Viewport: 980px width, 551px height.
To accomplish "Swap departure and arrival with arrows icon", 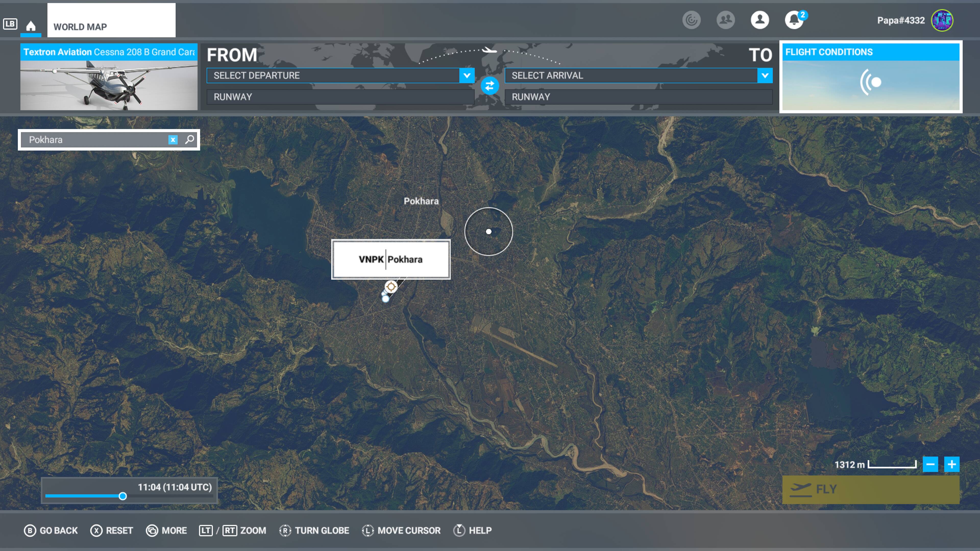I will point(490,86).
